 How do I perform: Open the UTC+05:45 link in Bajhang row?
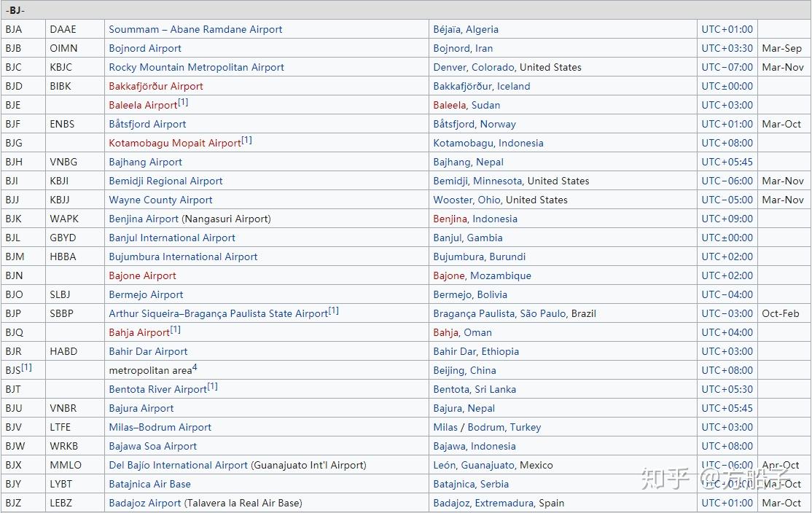tap(727, 162)
